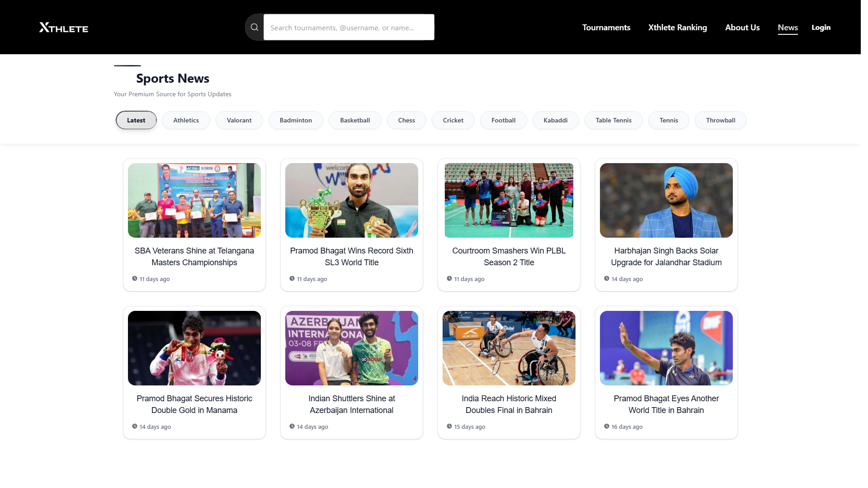This screenshot has width=868, height=488.
Task: Go to Xthlete Ranking page
Action: (677, 28)
